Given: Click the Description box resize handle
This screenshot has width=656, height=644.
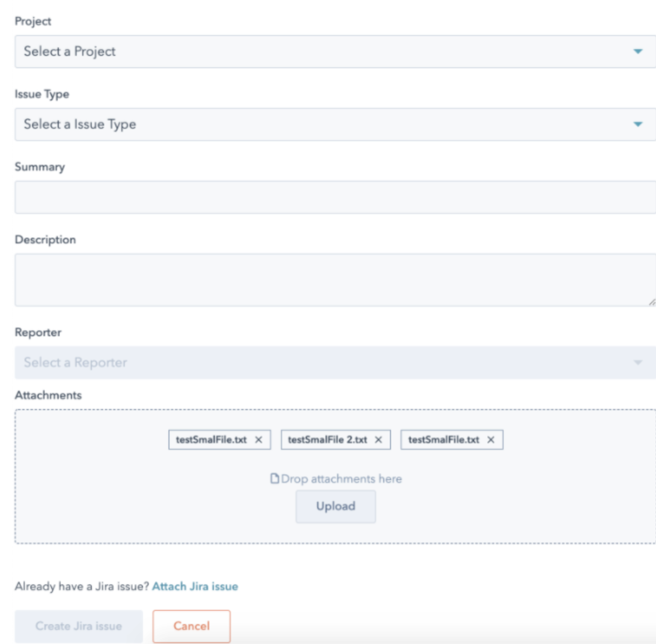Looking at the screenshot, I should click(x=652, y=302).
